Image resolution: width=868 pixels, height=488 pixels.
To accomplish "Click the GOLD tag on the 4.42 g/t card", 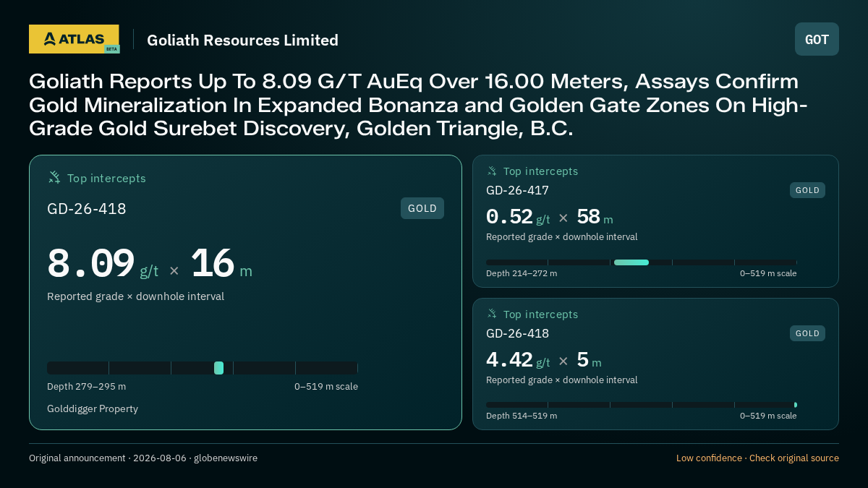I will tap(807, 333).
